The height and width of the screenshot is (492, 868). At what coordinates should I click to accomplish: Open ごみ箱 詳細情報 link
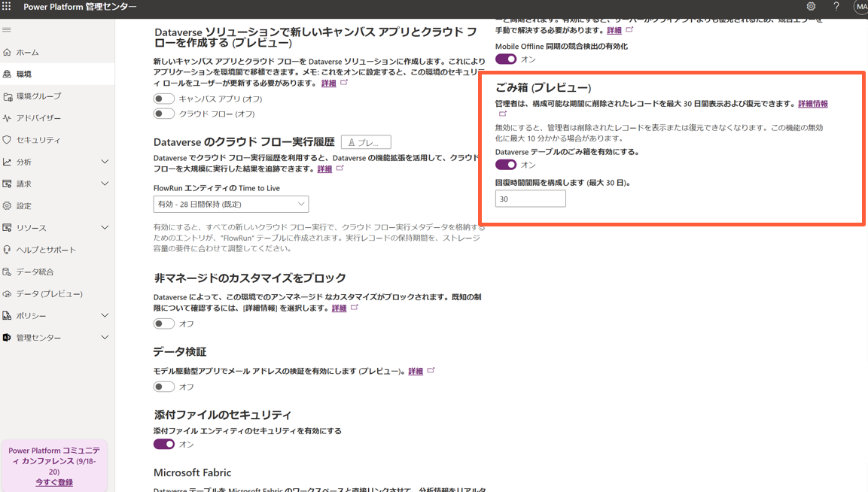click(x=812, y=104)
